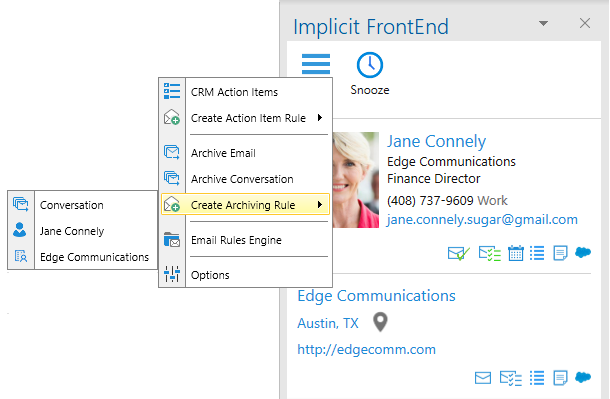Click Jane Connely's profile photo
Screen dimensions: 610x399
click(x=356, y=180)
